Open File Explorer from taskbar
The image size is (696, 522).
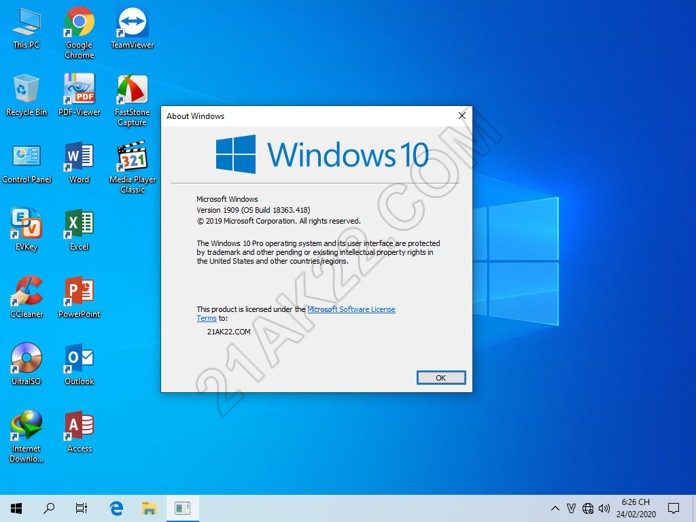(149, 508)
